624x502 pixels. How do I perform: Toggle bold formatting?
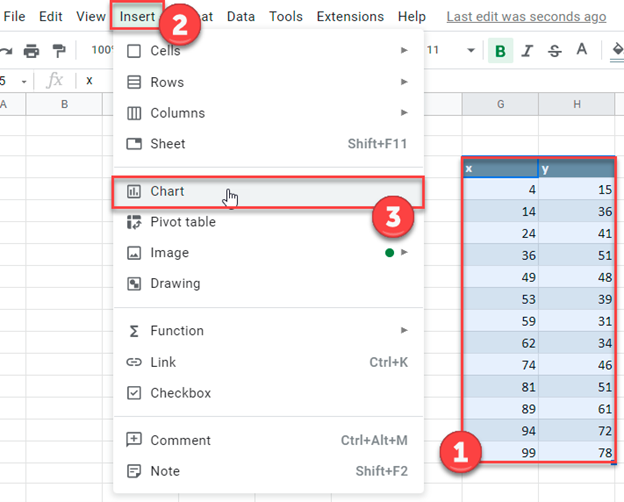point(500,51)
